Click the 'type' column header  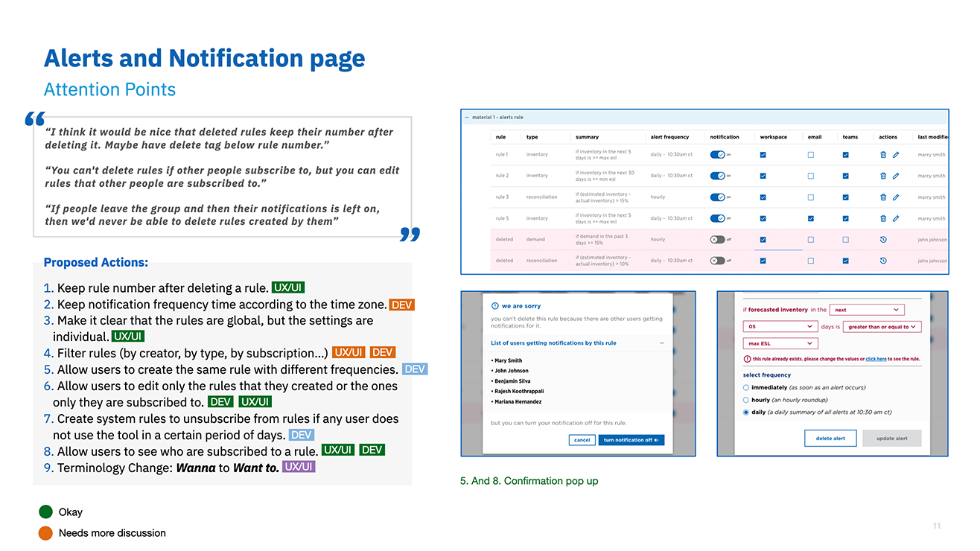click(532, 137)
